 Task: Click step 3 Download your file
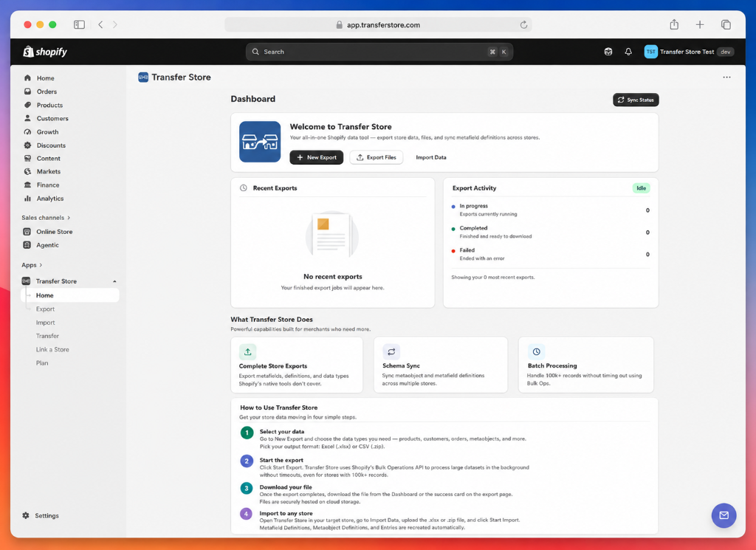(286, 487)
